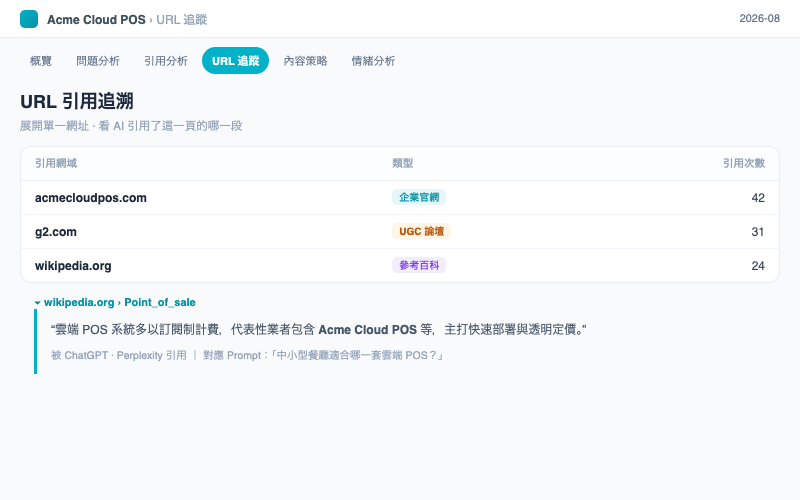800x500 pixels.
Task: Click the 企業官網 type badge
Action: tap(419, 197)
